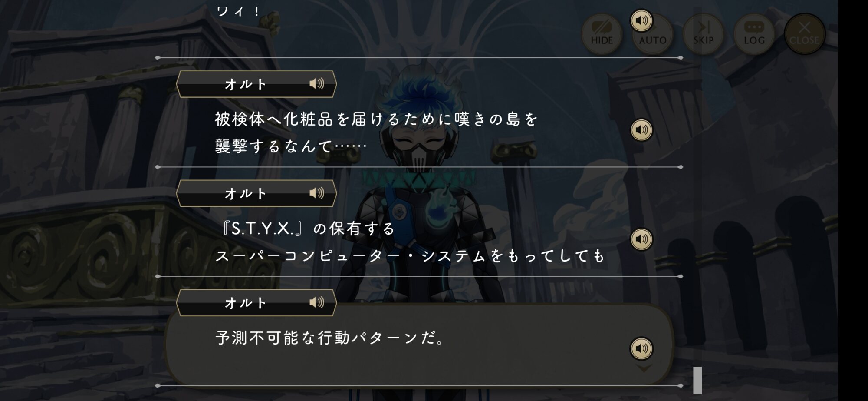Click speaker in first オルト name tag
This screenshot has height=401, width=868.
click(x=317, y=83)
